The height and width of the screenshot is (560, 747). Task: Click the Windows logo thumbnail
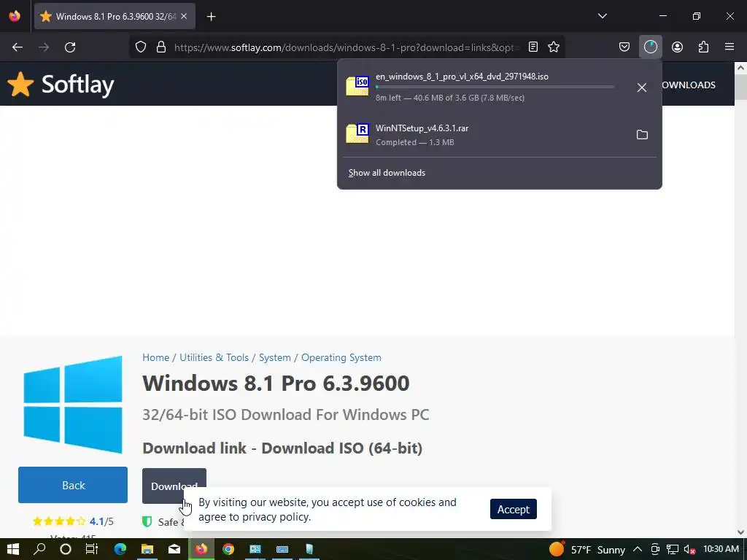(73, 404)
